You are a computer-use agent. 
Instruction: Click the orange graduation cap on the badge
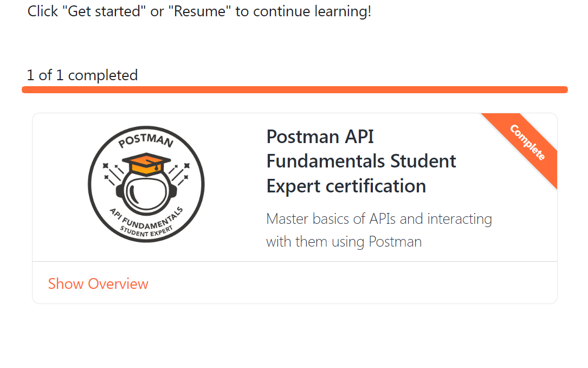point(146,160)
